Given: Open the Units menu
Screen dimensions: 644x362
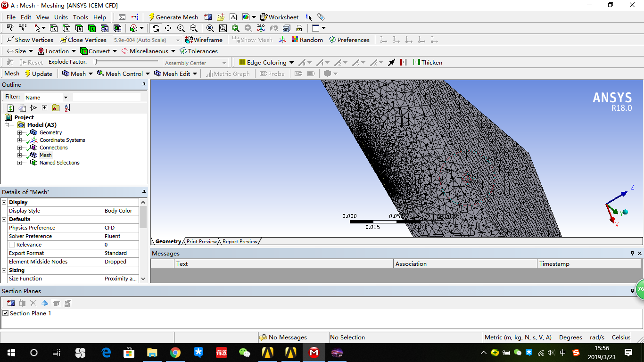Looking at the screenshot, I should (61, 17).
